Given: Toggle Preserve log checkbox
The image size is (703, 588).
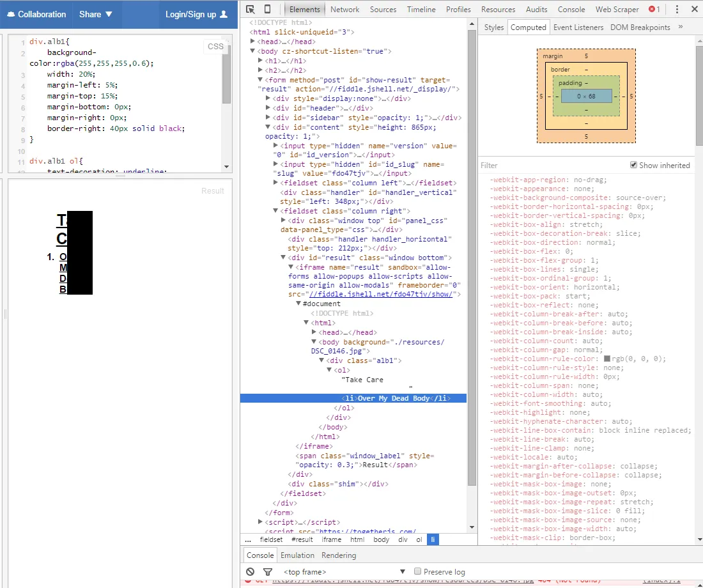Looking at the screenshot, I should 417,571.
